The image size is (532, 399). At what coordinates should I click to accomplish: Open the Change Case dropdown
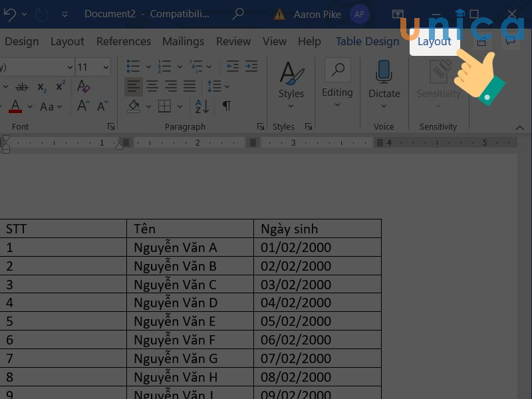tap(51, 106)
